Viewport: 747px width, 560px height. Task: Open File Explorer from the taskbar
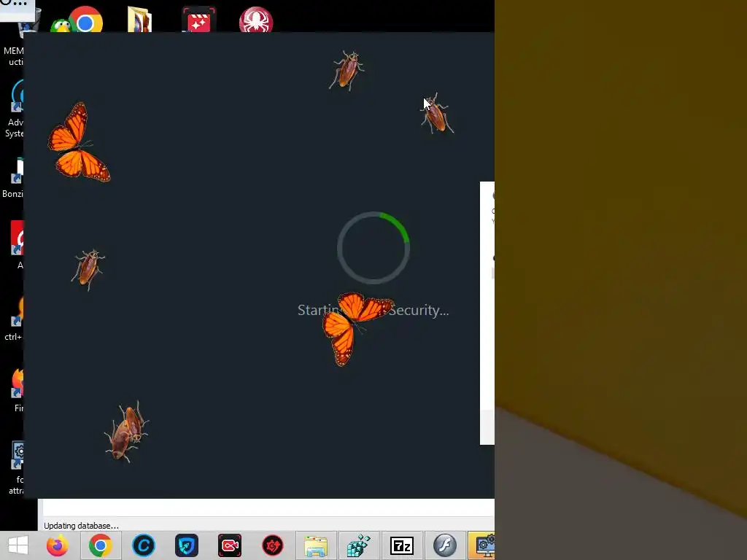(x=315, y=545)
